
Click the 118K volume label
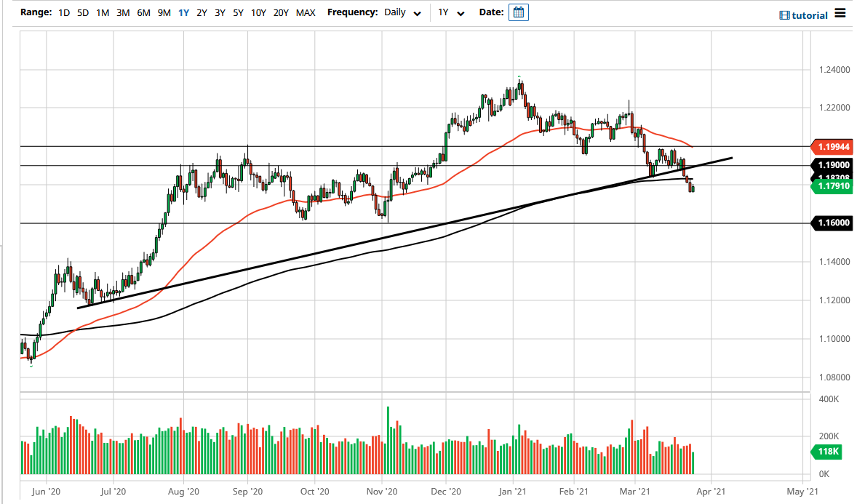pyautogui.click(x=827, y=452)
